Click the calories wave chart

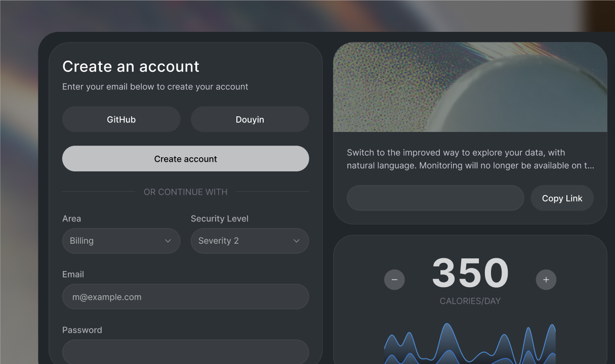(x=470, y=344)
